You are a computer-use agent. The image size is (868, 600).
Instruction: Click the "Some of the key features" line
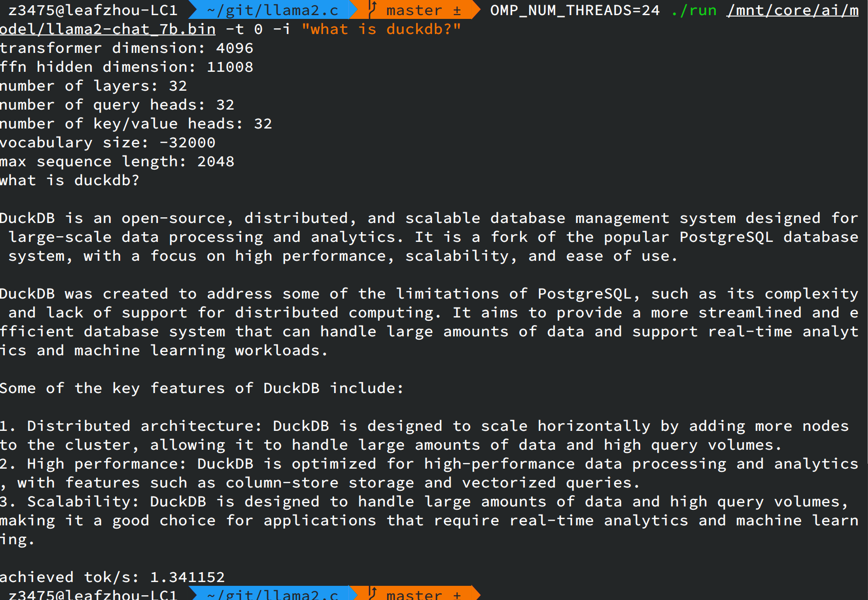click(201, 388)
